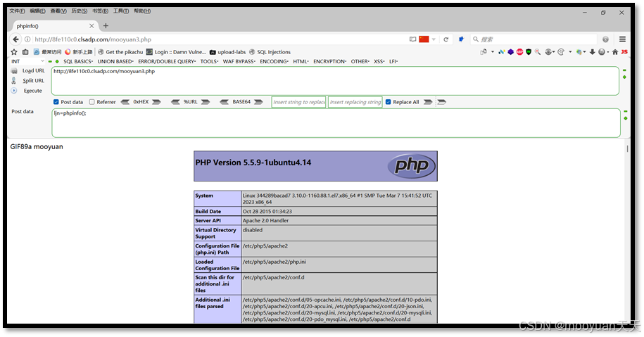Click the BASE64 encode right arrow
Image resolution: width=644 pixels, height=337 pixels.
(258, 102)
